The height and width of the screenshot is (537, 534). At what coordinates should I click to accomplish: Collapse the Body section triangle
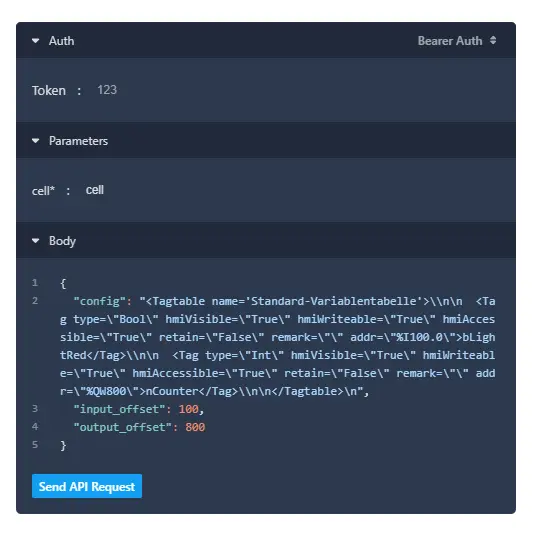35,241
